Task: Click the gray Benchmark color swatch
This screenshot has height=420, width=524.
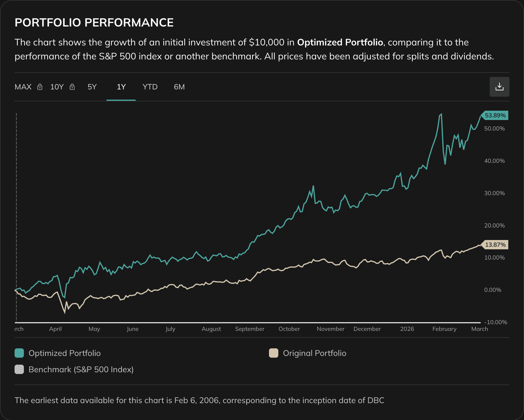Action: coord(19,370)
